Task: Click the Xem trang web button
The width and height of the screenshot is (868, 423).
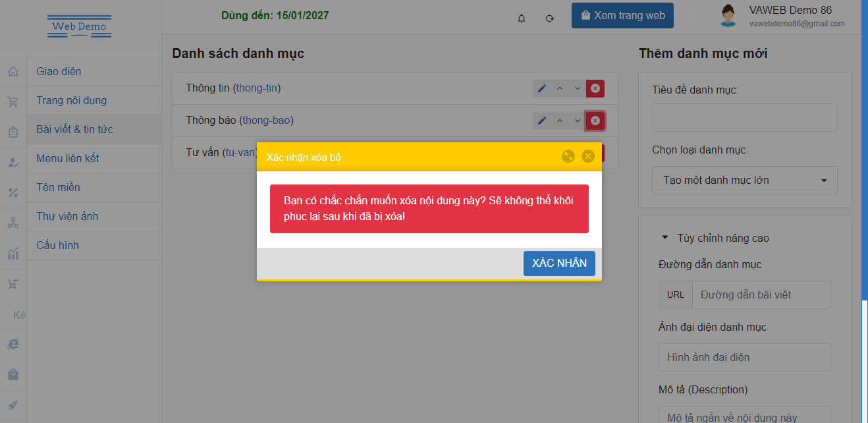Action: pos(622,16)
